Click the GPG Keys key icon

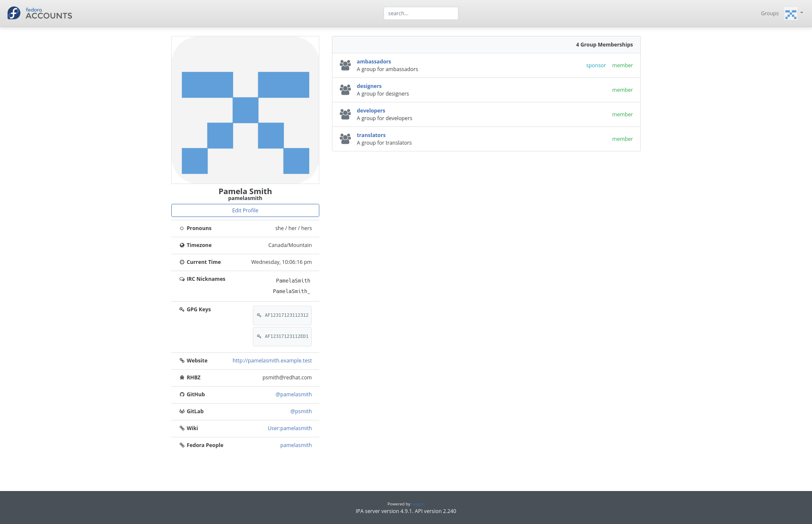(x=182, y=310)
